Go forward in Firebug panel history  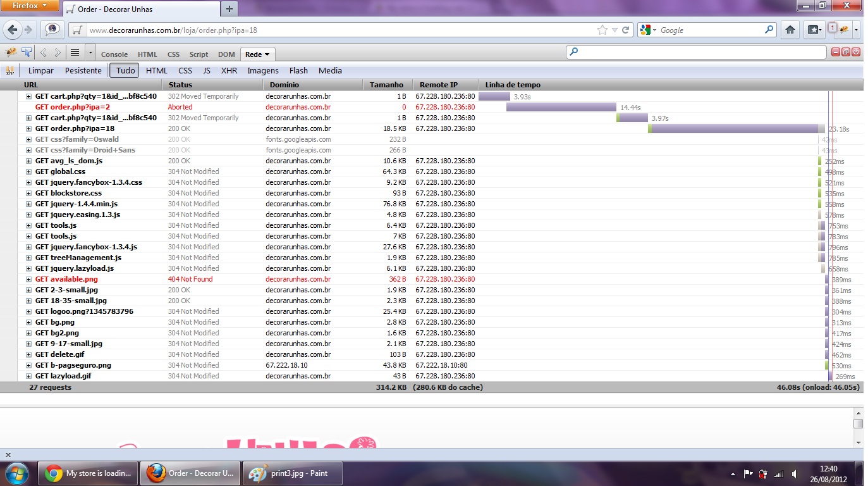58,53
